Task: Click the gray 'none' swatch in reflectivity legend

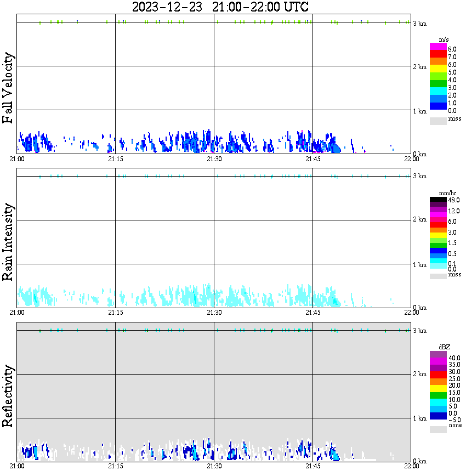Action: [x=438, y=429]
